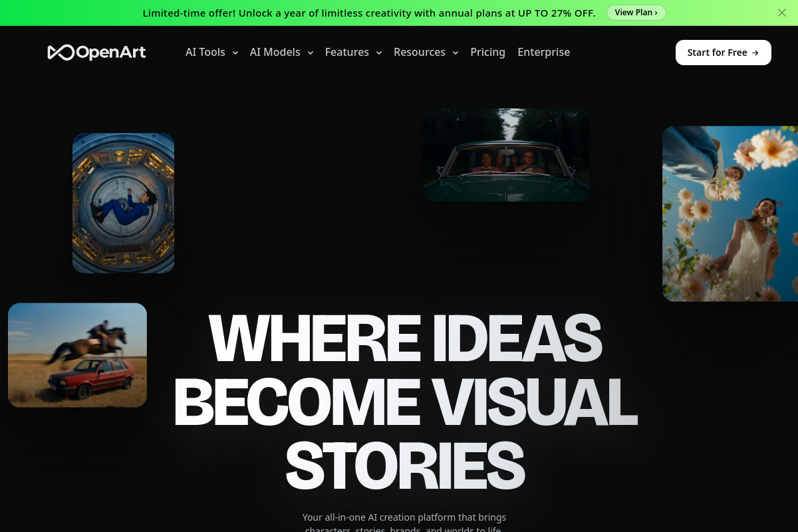Click the AI Tools dropdown chevron
Screen dimensions: 798x532
pos(235,53)
